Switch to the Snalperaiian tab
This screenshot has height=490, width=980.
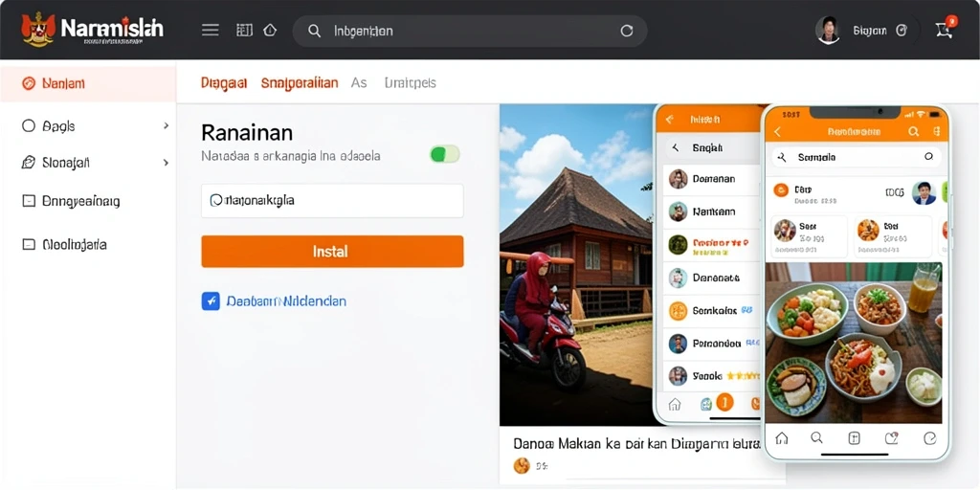pos(300,82)
